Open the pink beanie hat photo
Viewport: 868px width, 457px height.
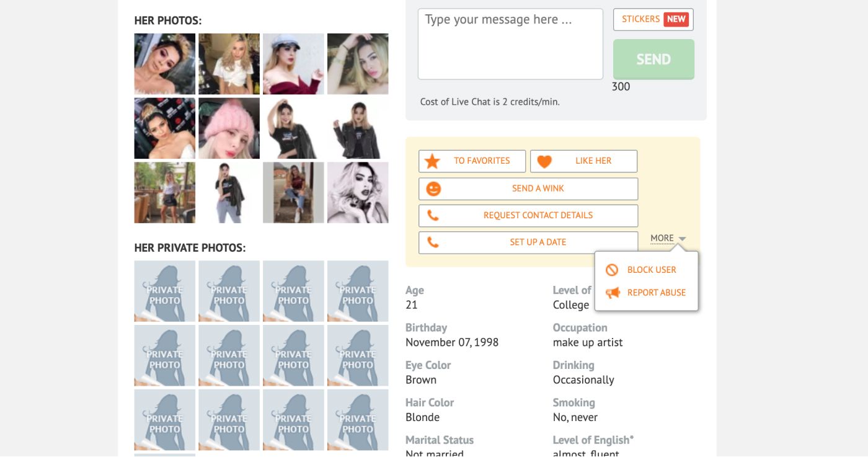click(229, 128)
